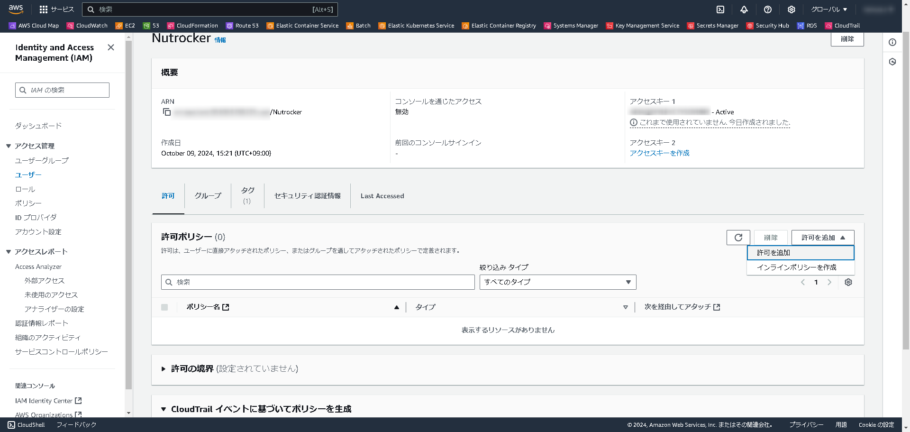Click the Nutrocker 情報 info link
Screen dimensions: 910x432
click(220, 40)
